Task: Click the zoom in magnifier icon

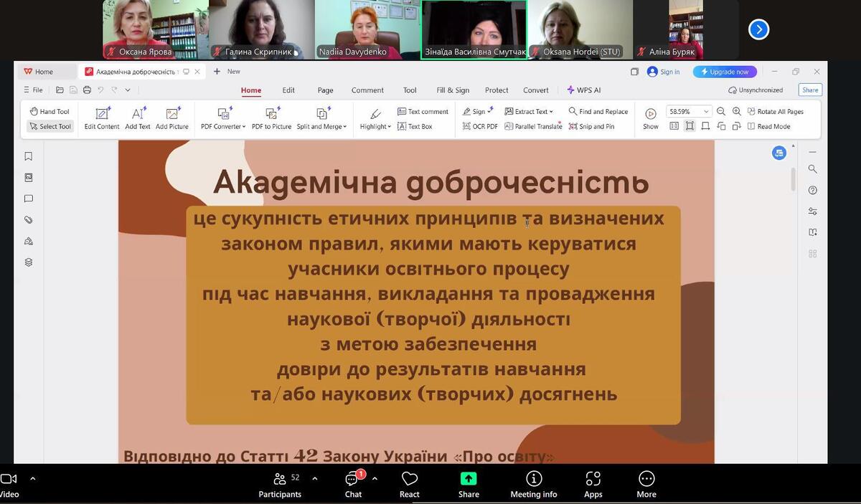Action: click(x=736, y=112)
